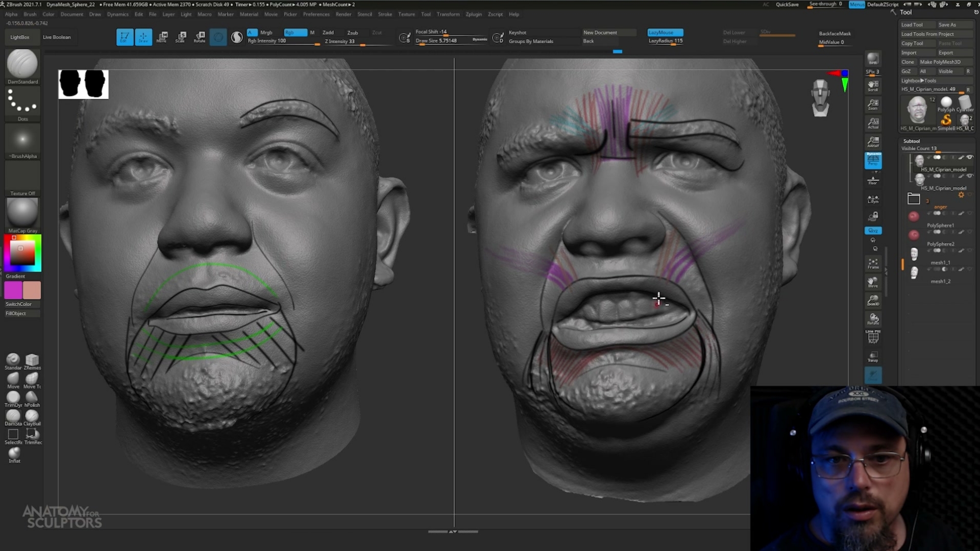Toggle eye visibility of second HS_M_Ciprian_model subtool
This screenshot has height=551, width=980.
[x=969, y=176]
